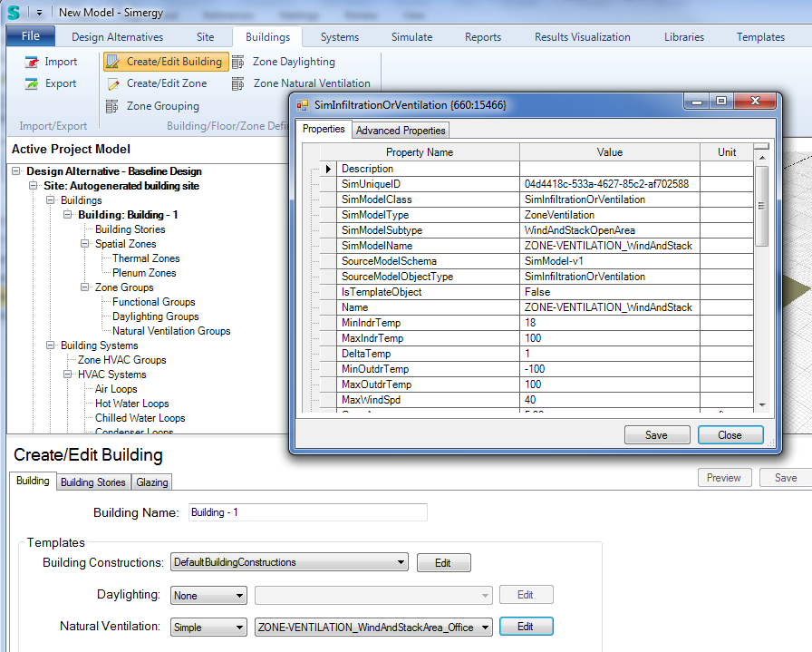Collapse the Building: Building - 1 node
The image size is (812, 652).
67,215
